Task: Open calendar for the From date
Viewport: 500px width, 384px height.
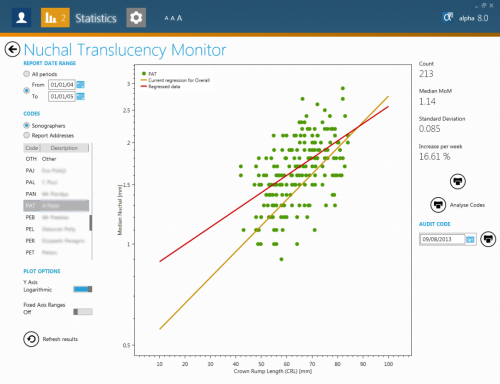Action: coord(81,85)
